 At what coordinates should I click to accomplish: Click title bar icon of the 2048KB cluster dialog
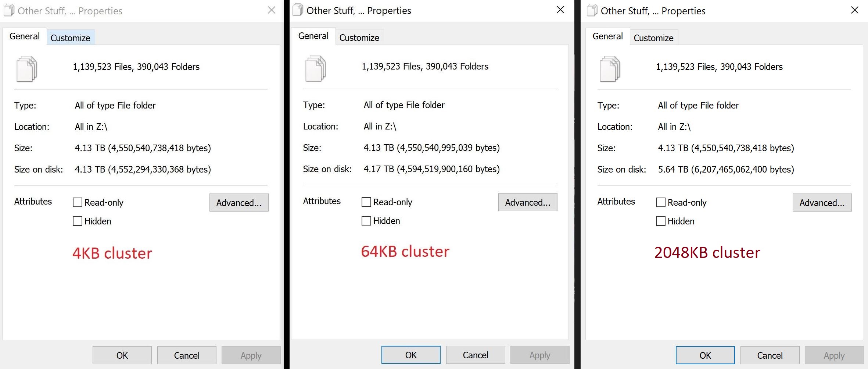click(592, 10)
